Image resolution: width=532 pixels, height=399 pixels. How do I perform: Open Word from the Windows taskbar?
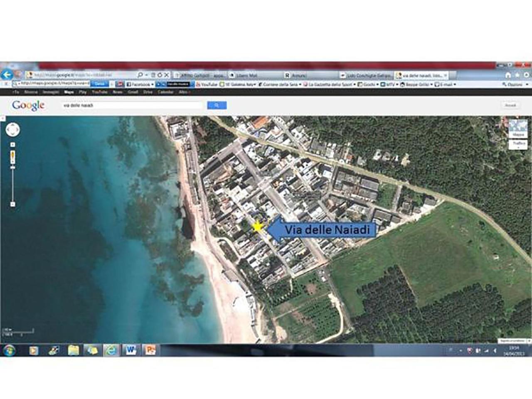coord(131,350)
